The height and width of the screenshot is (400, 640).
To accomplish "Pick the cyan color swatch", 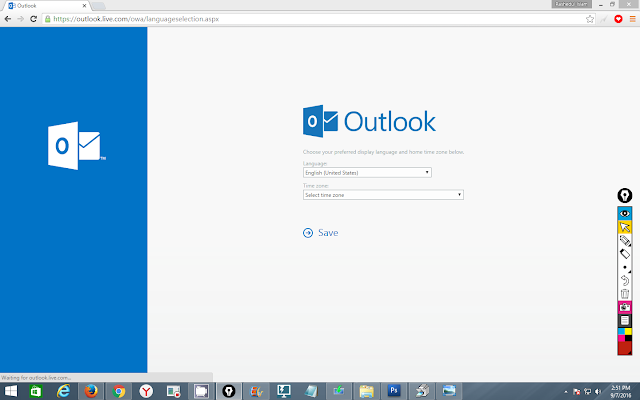I will click(x=621, y=331).
